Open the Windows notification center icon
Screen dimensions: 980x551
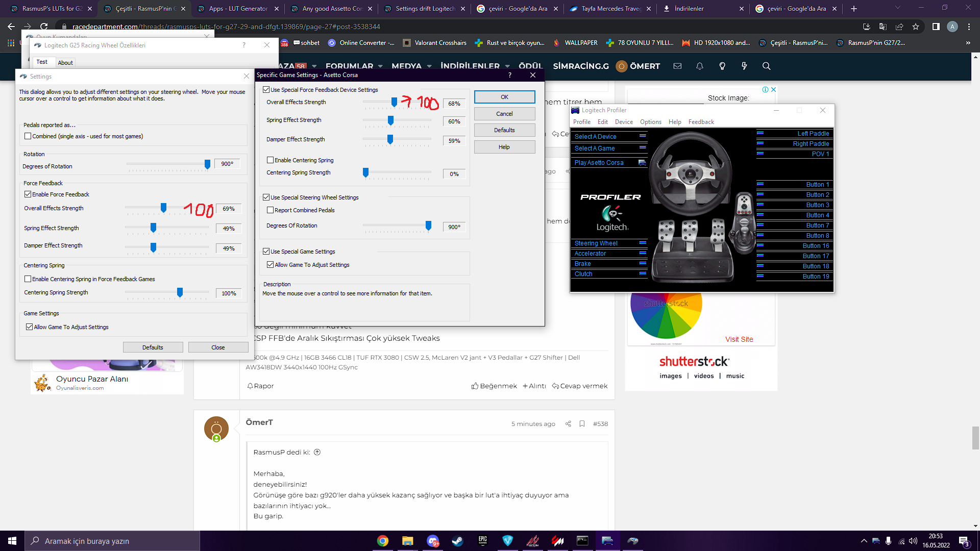tap(964, 541)
